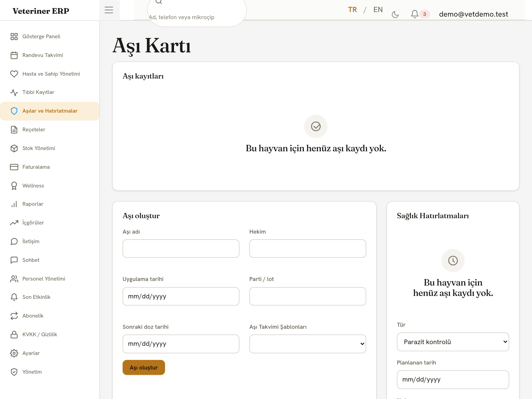532x399 pixels.
Task: Click the box icon for Stok Yönetimi
Action: [x=14, y=148]
